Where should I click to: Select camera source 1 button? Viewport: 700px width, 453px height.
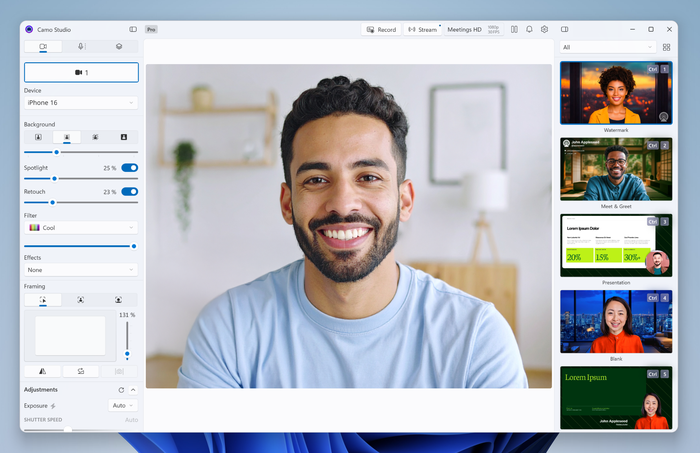[81, 72]
